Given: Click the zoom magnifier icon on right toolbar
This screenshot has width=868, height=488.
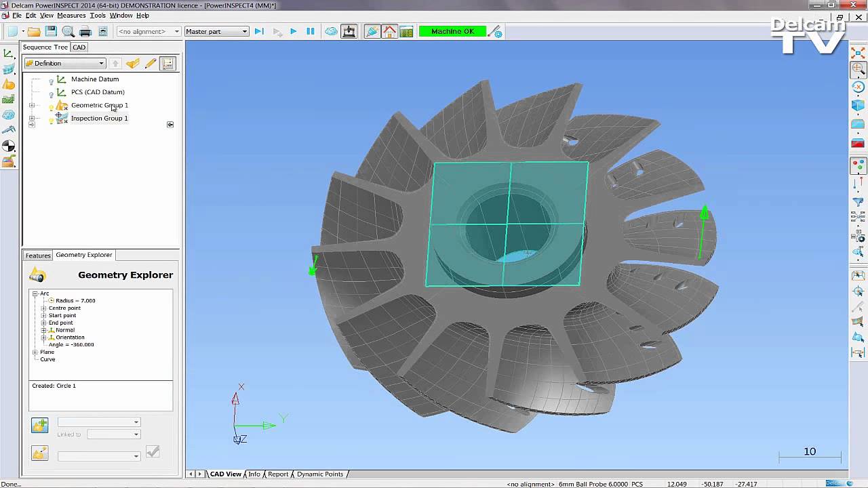Looking at the screenshot, I should point(859,68).
